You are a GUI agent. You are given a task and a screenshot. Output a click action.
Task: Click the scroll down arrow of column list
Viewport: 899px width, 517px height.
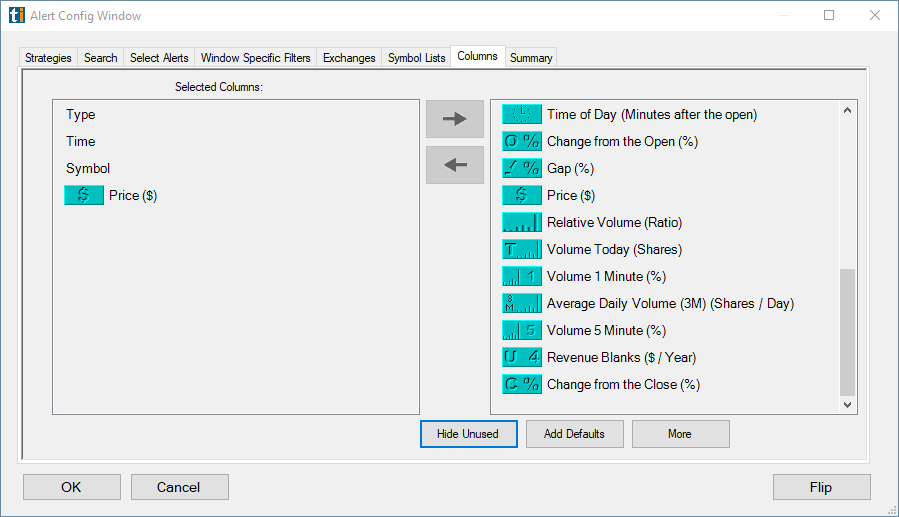coord(847,405)
